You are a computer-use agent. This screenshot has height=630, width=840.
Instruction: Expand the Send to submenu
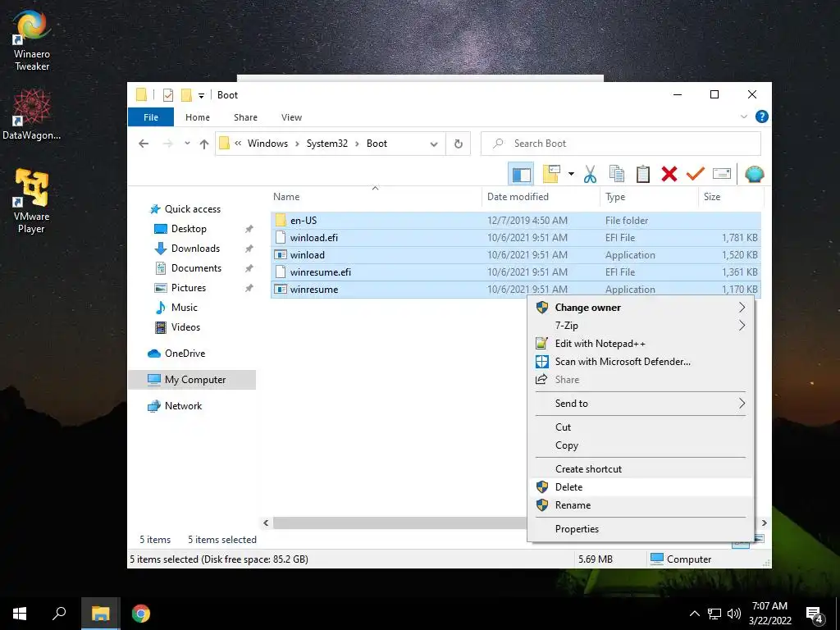coord(641,404)
